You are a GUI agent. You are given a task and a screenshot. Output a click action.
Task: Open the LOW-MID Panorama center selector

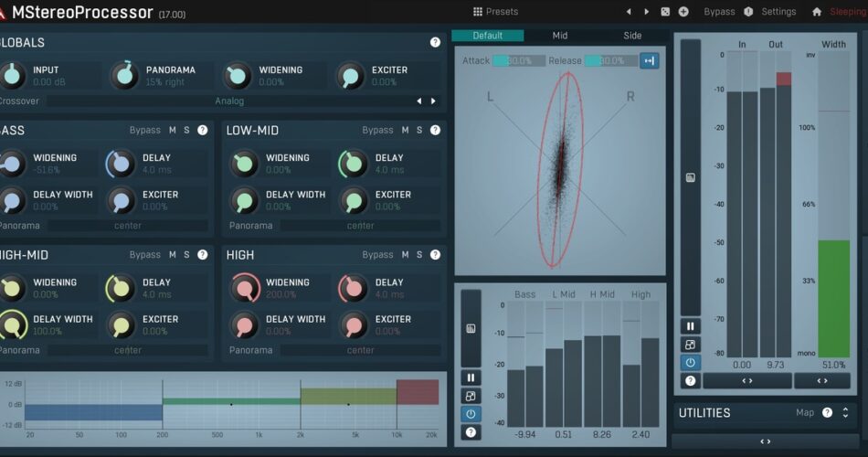click(x=360, y=226)
